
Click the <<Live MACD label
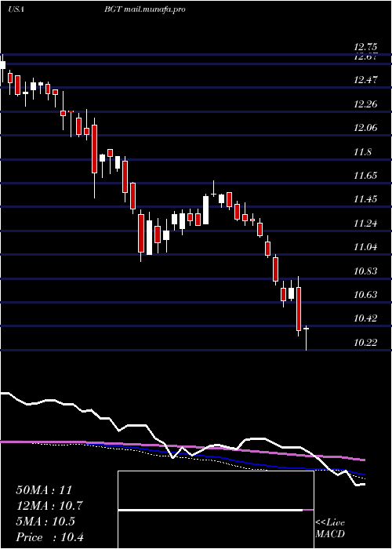[330, 529]
